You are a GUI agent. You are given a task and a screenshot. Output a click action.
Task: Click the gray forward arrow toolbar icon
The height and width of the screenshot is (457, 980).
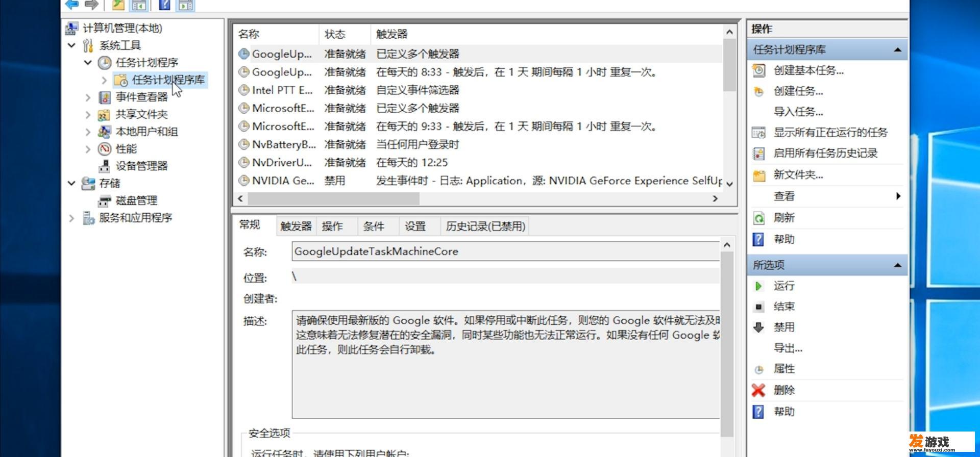[91, 4]
